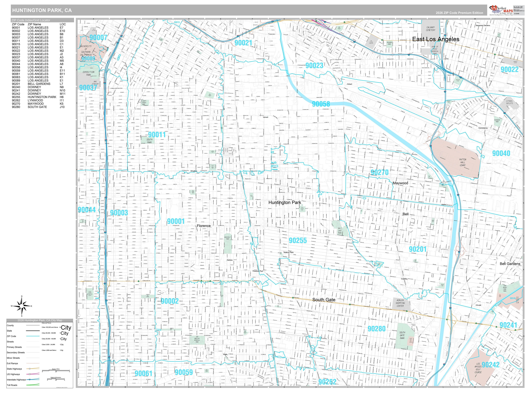This screenshot has width=532, height=393.
Task: Click the 90003 ZIP label on the map
Action: pyautogui.click(x=119, y=213)
